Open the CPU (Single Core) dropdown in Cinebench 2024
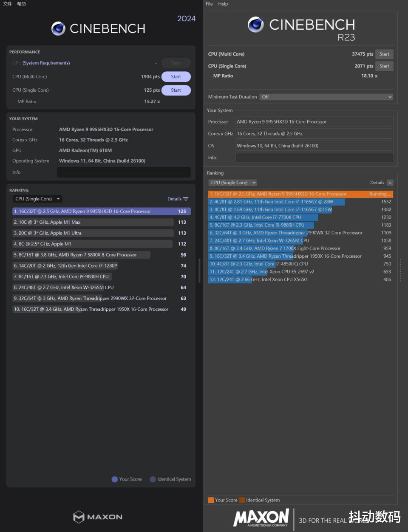The width and height of the screenshot is (408, 532). click(38, 199)
